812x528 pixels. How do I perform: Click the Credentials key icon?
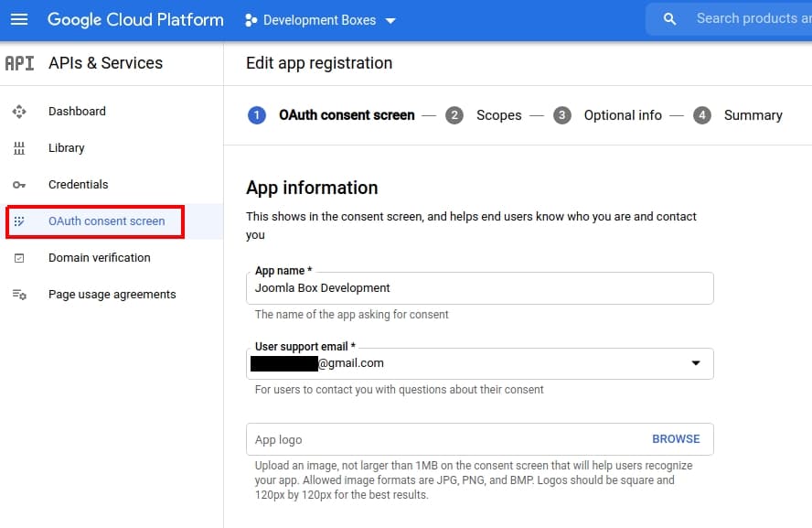tap(19, 185)
